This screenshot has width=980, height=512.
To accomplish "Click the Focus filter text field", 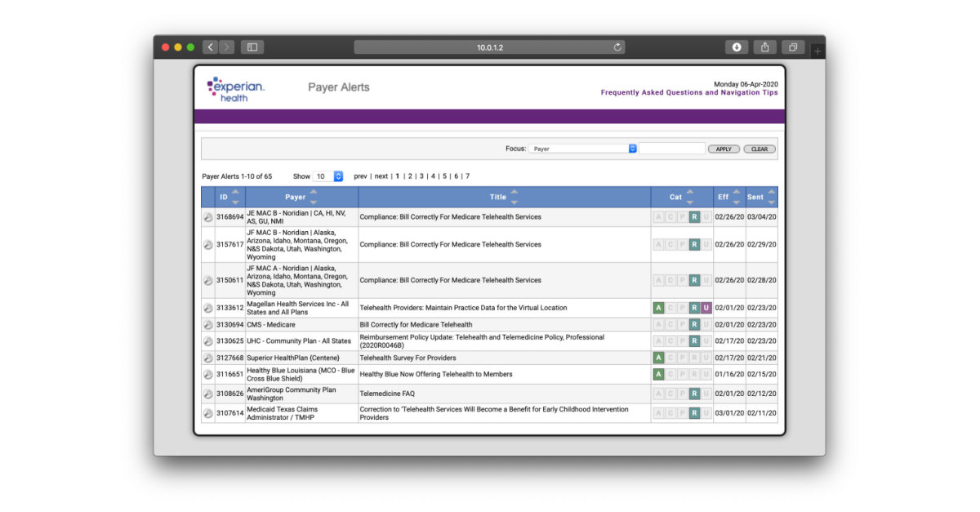I will coord(671,148).
